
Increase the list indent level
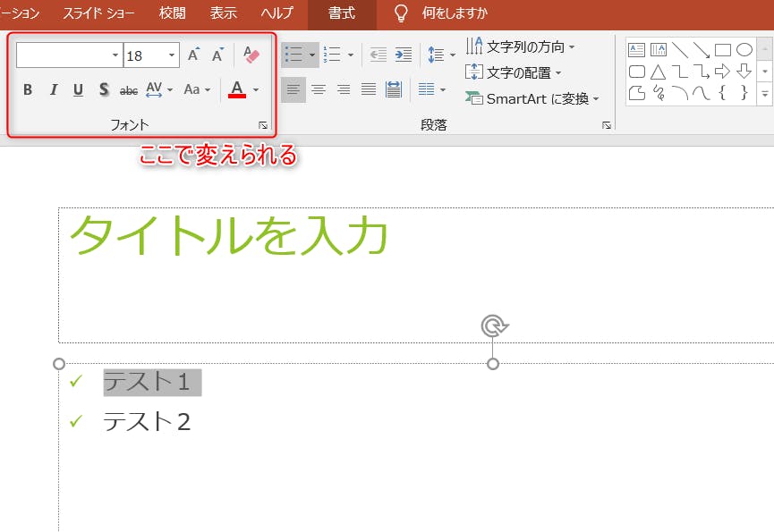(x=404, y=55)
